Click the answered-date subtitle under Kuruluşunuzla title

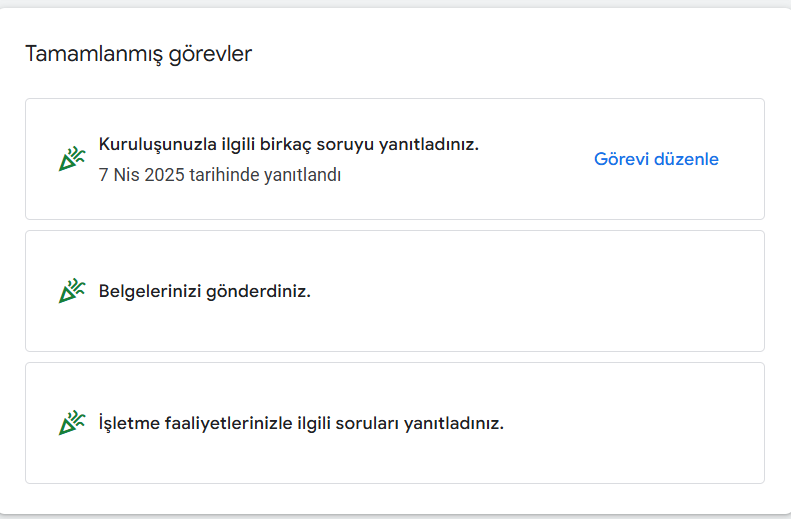pos(220,175)
